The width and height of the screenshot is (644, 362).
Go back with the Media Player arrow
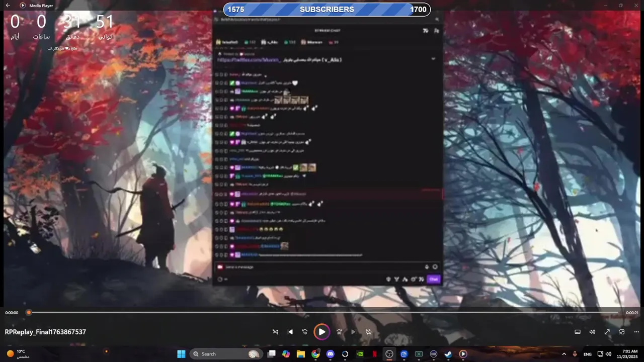[8, 5]
